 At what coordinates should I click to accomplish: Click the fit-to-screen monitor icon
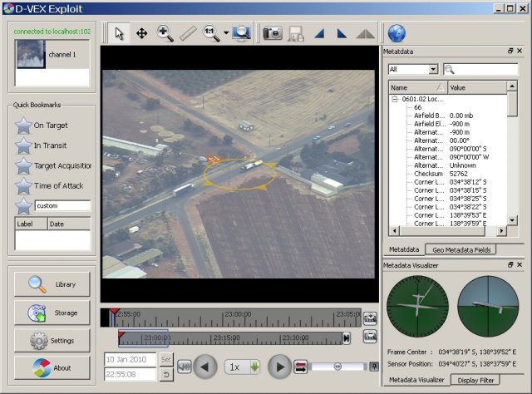click(x=242, y=33)
